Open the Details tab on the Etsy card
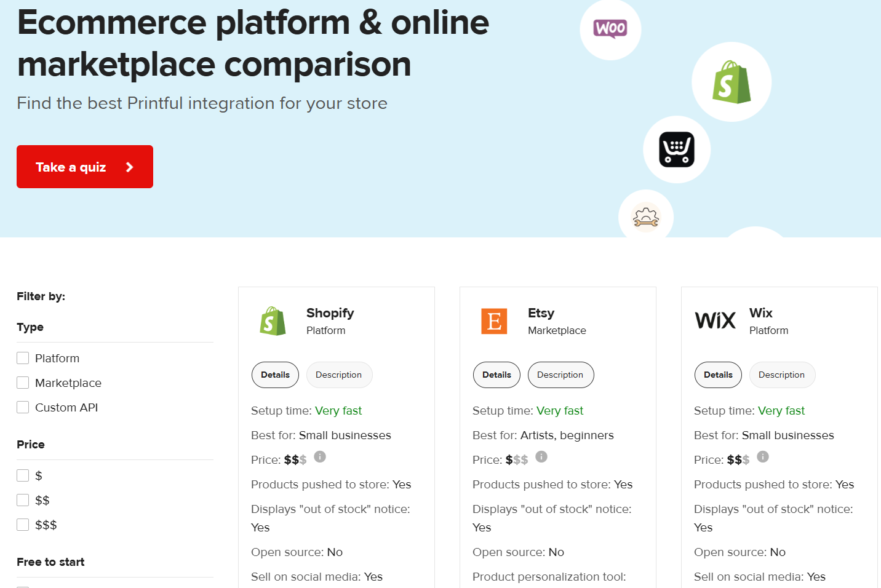881x588 pixels. tap(496, 375)
